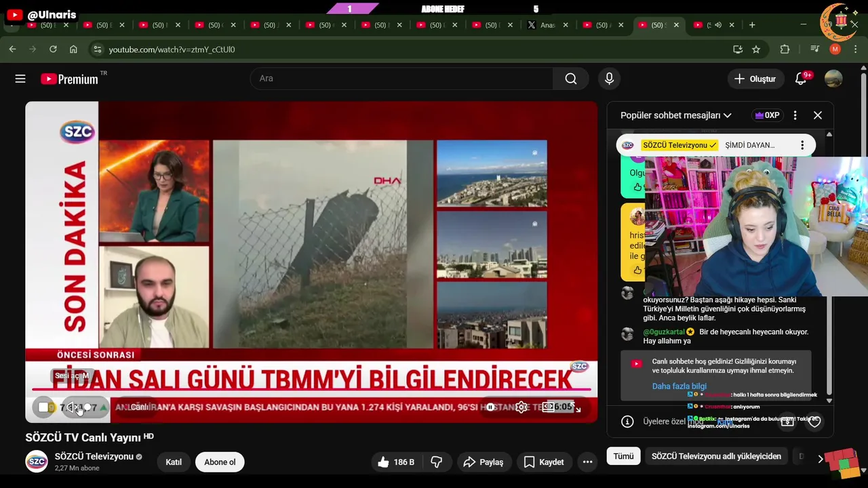Open site information icon beside URL
This screenshot has height=488, width=868.
[x=98, y=49]
